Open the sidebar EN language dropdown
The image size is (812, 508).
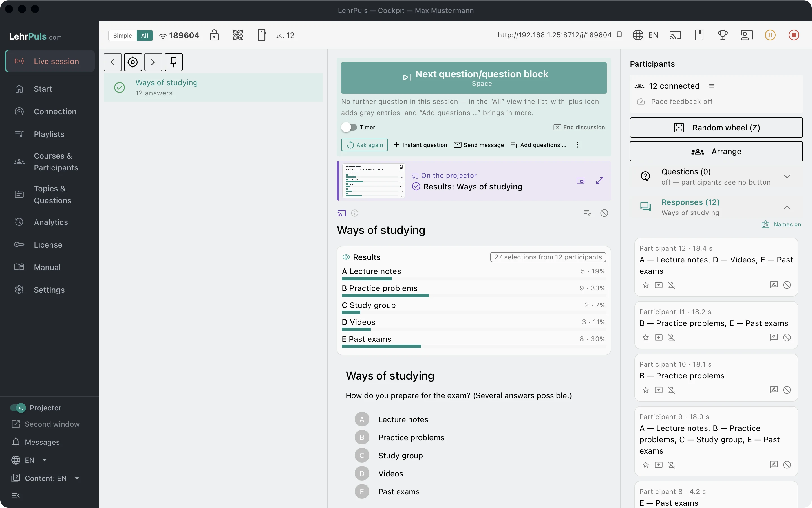coord(29,460)
